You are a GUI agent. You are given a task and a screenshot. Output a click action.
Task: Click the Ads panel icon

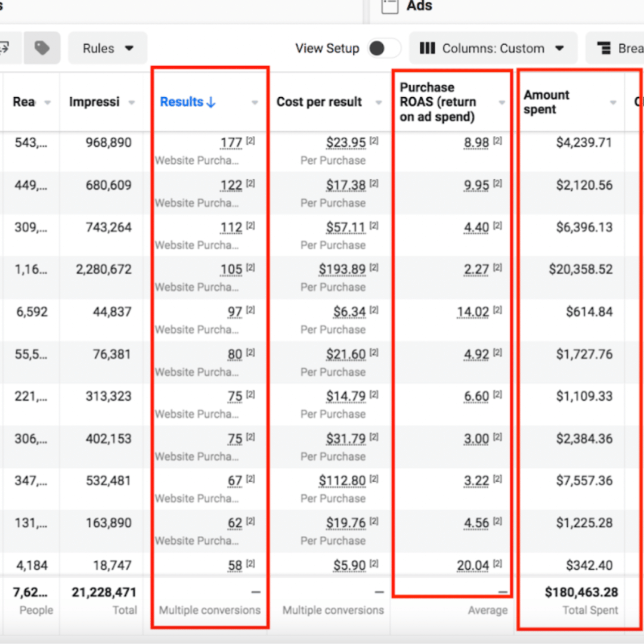[x=389, y=6]
